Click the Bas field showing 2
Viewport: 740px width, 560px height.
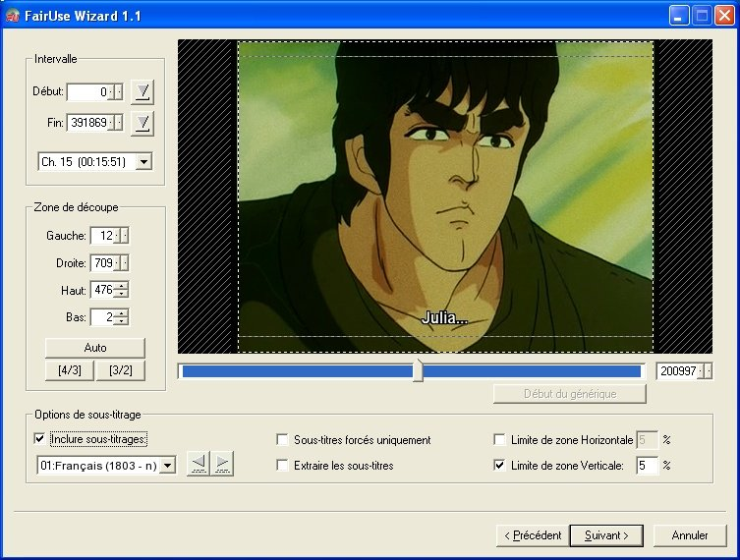103,317
